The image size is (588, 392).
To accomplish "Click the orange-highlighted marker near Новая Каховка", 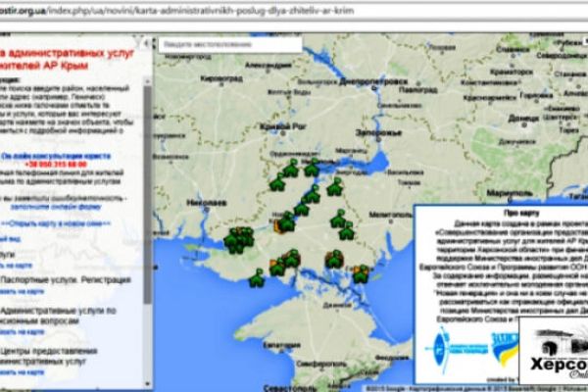I will 278,225.
